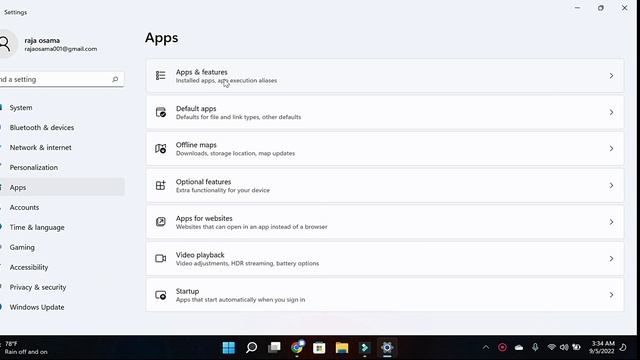Go to Windows Update
The height and width of the screenshot is (360, 640).
pos(62,307)
